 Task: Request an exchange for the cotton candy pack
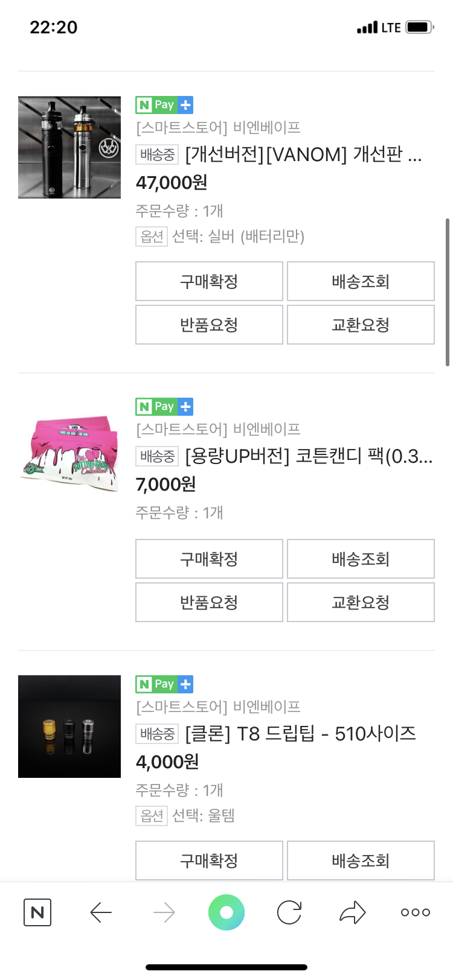[361, 602]
